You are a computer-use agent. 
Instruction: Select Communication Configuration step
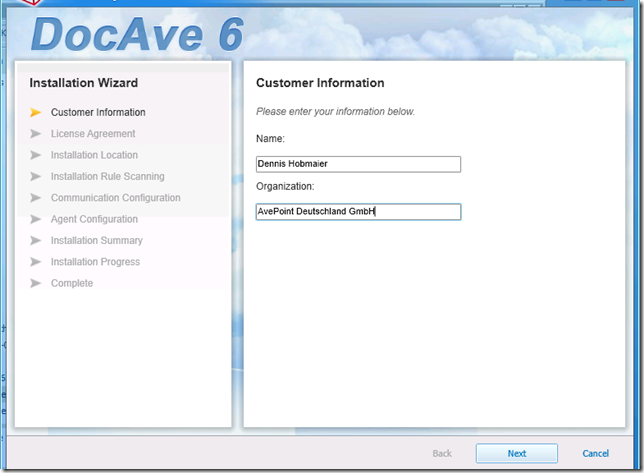[x=115, y=197]
